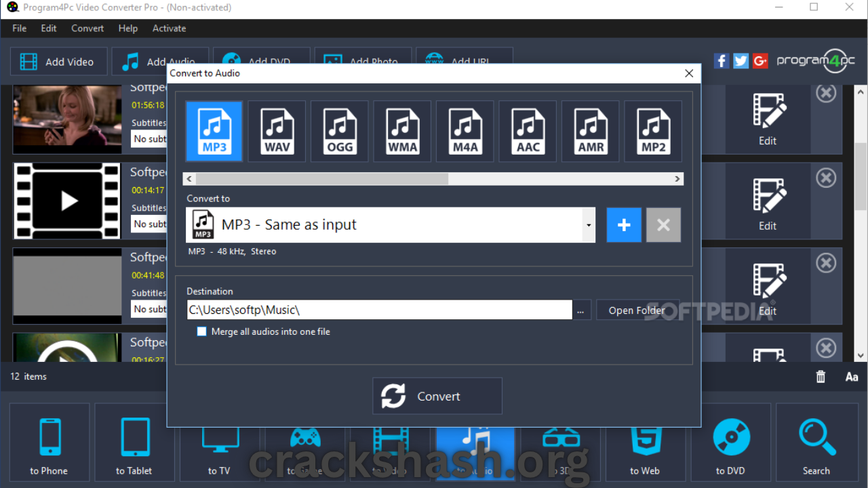Click right arrow of format scrollbar
Image resolution: width=868 pixels, height=488 pixels.
(677, 179)
